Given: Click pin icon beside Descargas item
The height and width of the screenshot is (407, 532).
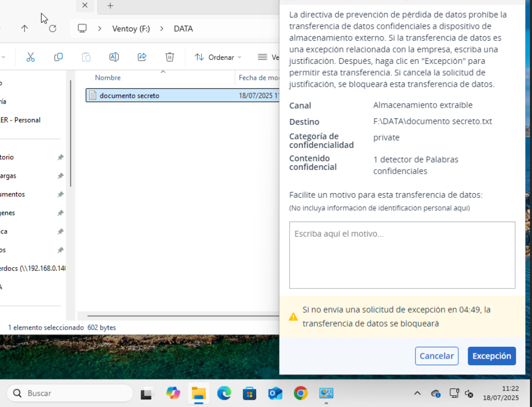Looking at the screenshot, I should tap(60, 176).
